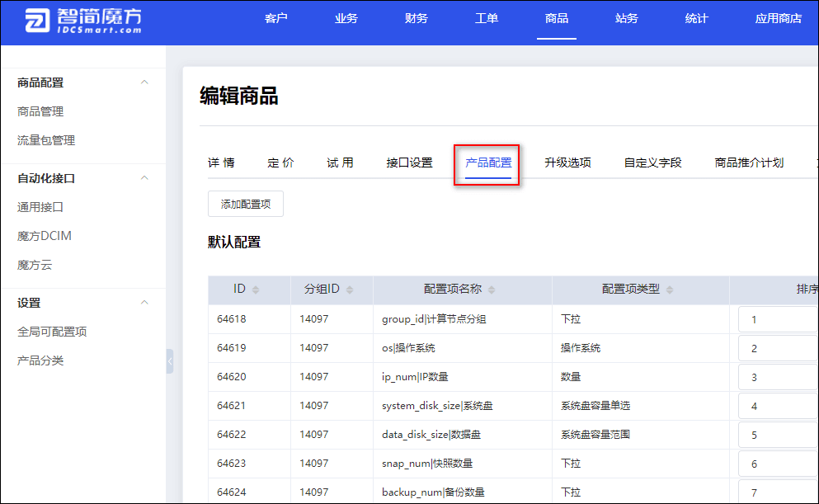Open the 应用商店 top menu
This screenshot has width=819, height=504.
pyautogui.click(x=779, y=19)
